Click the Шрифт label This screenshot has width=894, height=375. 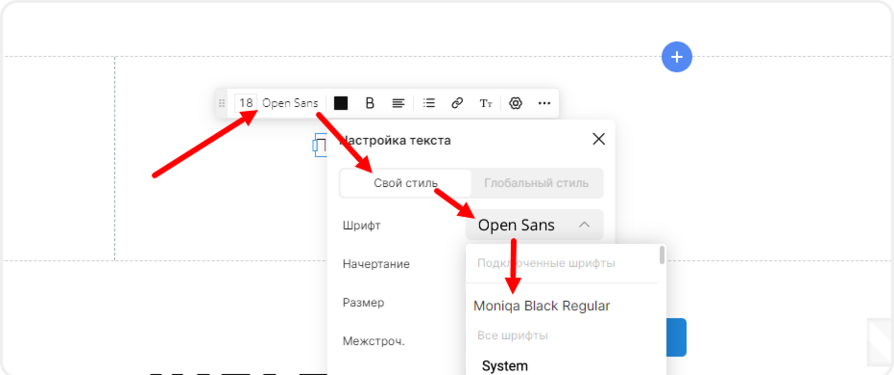point(361,225)
